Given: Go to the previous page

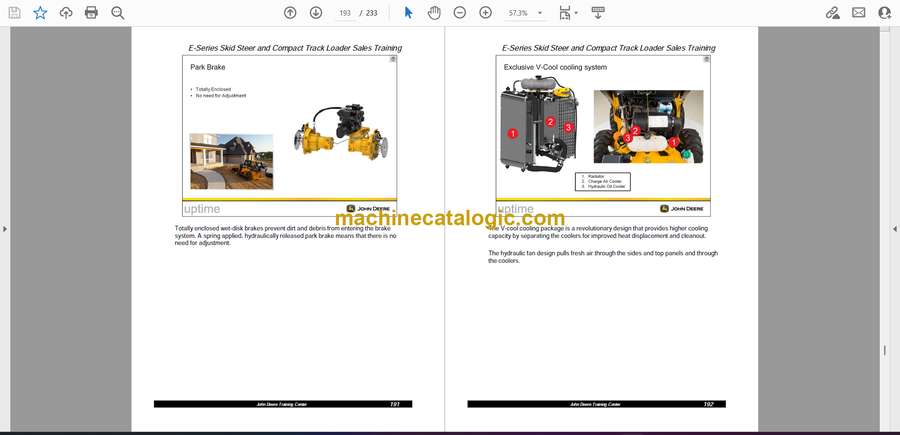Looking at the screenshot, I should 290,13.
